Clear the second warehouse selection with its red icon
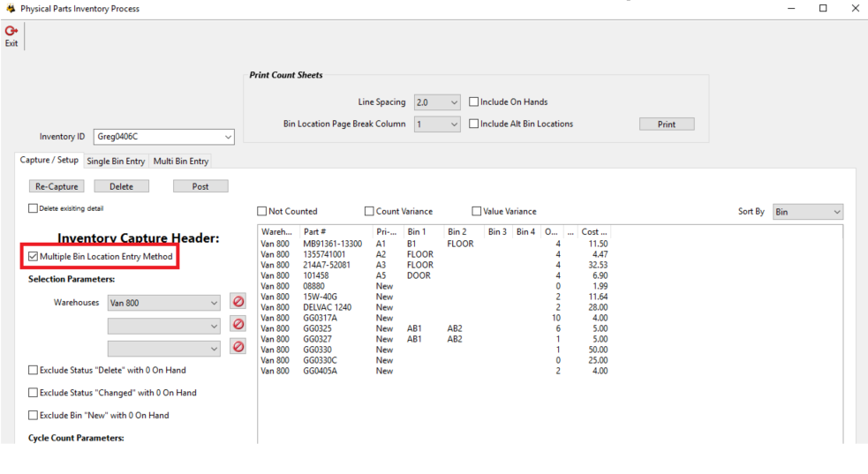The height and width of the screenshot is (474, 868). pos(238,325)
